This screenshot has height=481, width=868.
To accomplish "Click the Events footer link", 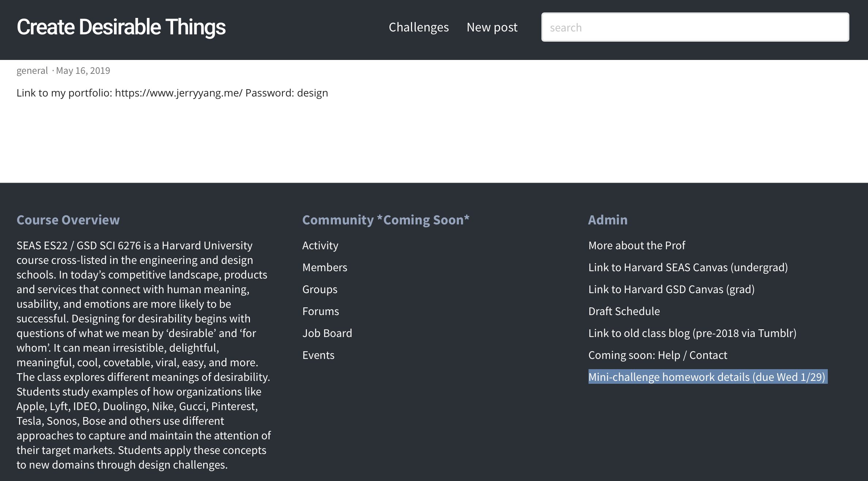I will [x=318, y=355].
